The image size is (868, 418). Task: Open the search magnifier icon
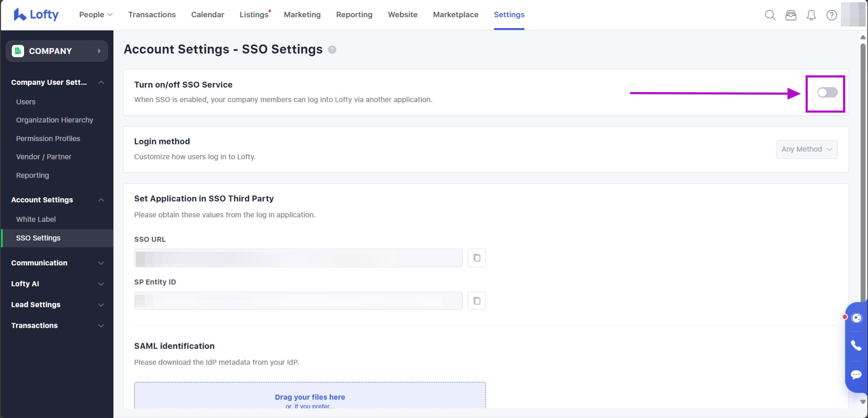pos(770,15)
